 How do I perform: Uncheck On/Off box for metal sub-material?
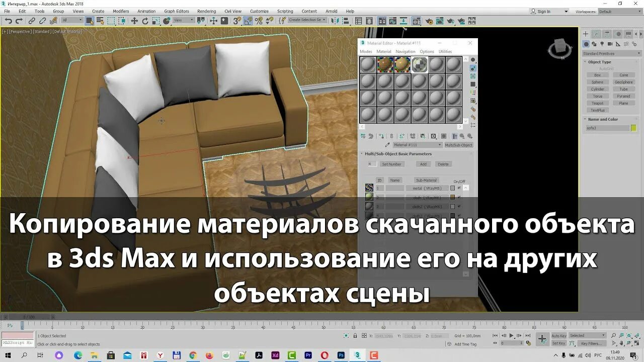(x=459, y=188)
